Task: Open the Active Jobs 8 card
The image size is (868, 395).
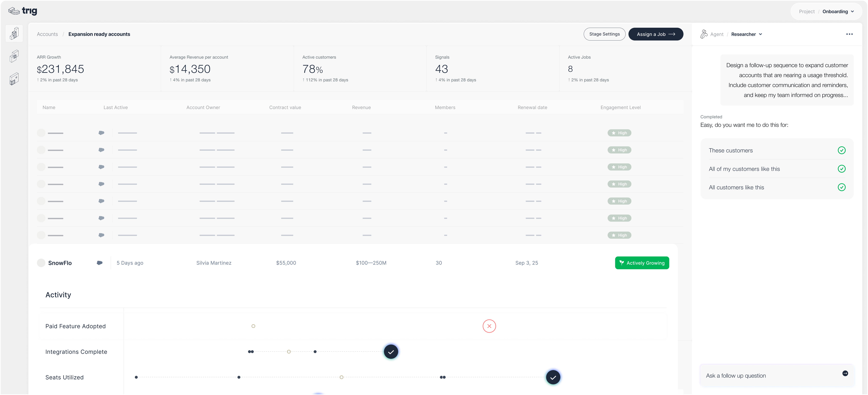Action: [x=625, y=69]
